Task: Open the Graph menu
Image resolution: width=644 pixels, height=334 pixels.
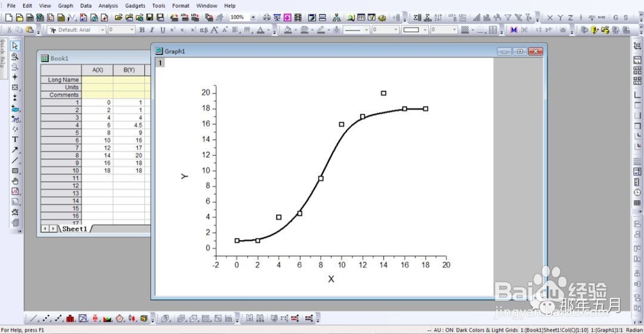Action: click(x=66, y=6)
